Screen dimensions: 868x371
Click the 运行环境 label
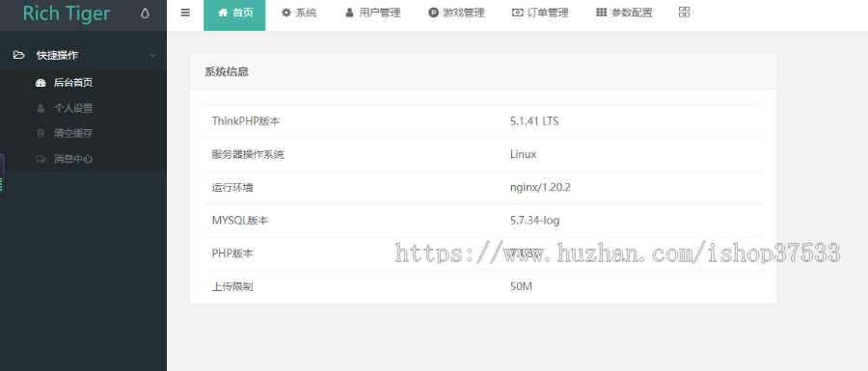[231, 188]
